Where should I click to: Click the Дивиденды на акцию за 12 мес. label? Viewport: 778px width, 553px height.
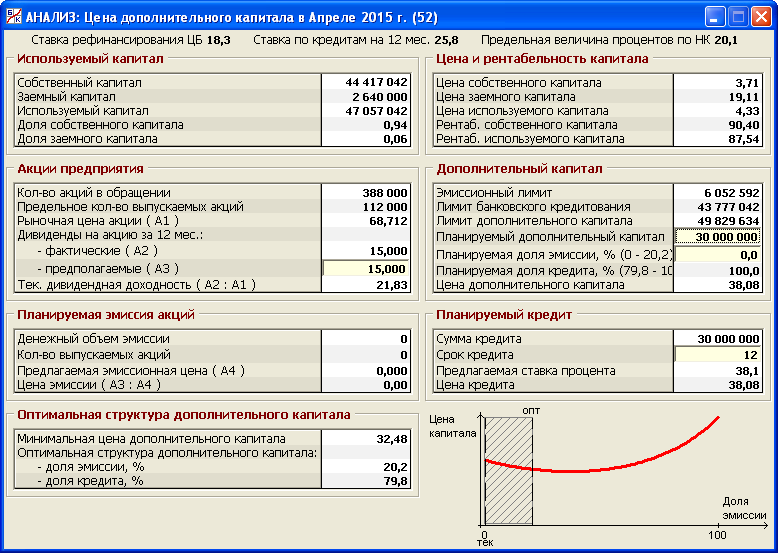(110, 235)
